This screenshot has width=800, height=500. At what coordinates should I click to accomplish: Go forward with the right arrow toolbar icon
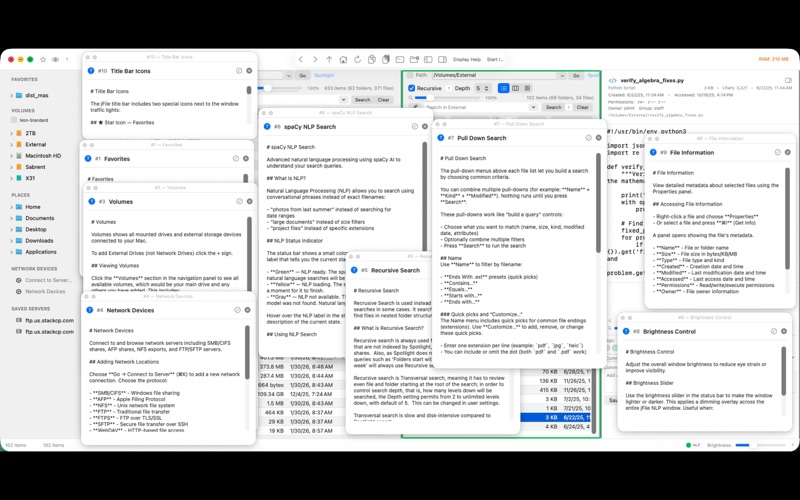315,59
